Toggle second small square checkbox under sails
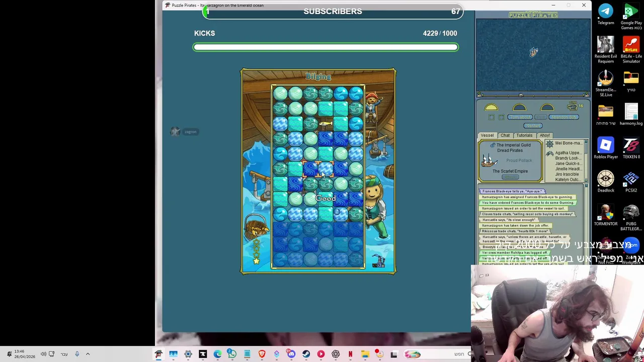 pyautogui.click(x=501, y=117)
